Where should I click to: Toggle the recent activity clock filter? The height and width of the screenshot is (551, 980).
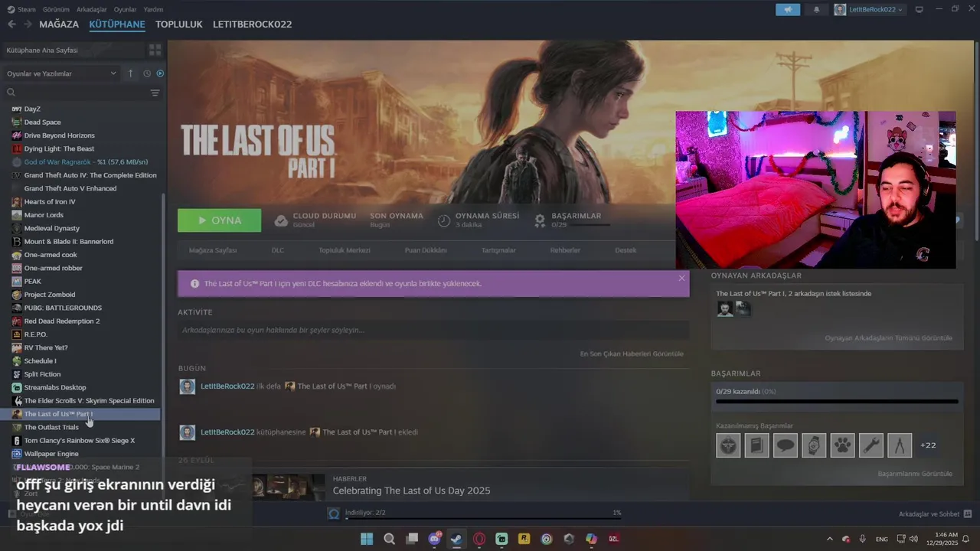pos(147,73)
